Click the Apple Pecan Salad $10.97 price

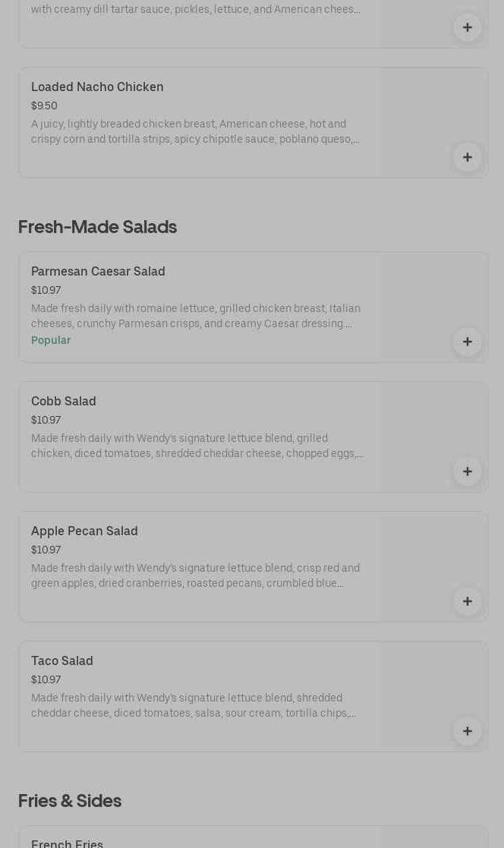click(x=46, y=550)
